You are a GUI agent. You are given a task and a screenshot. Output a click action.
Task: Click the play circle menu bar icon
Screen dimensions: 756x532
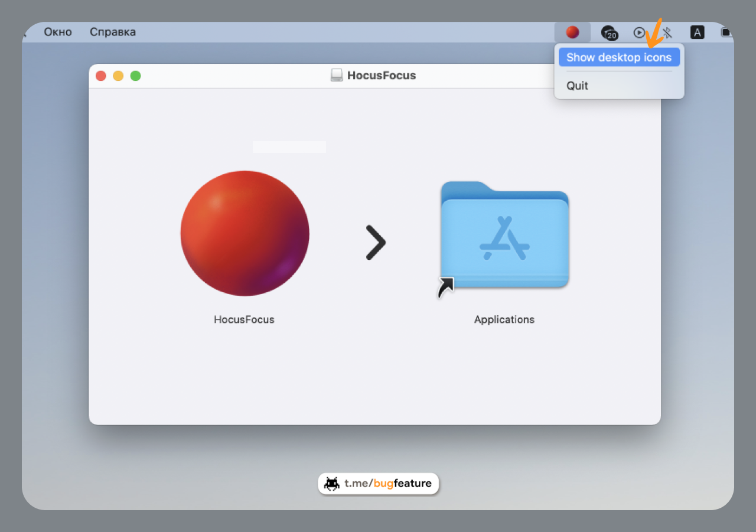point(639,32)
